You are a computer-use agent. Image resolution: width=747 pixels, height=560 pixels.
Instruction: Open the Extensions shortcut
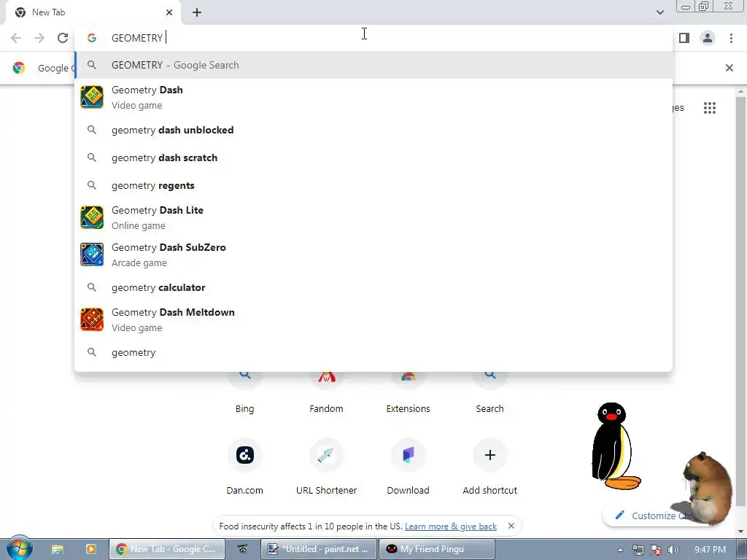pyautogui.click(x=409, y=393)
